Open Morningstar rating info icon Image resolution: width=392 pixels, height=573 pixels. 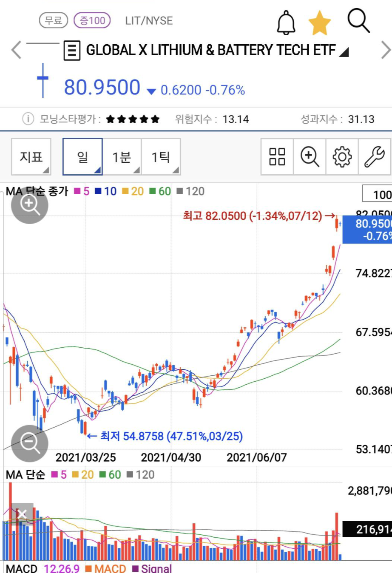pos(28,119)
